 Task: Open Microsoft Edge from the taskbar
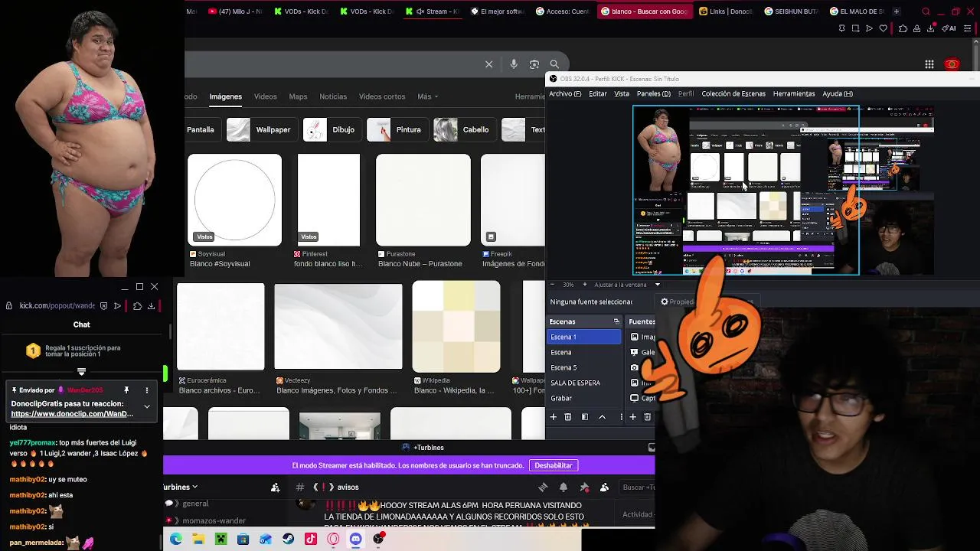point(176,540)
